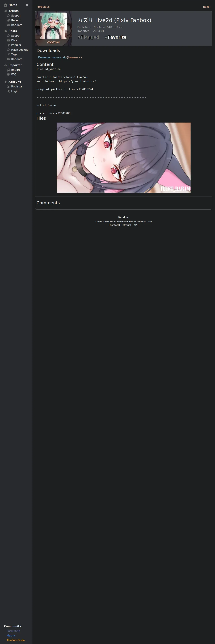Click the icon beside FAQ
The width and height of the screenshot is (215, 644).
coord(9,75)
